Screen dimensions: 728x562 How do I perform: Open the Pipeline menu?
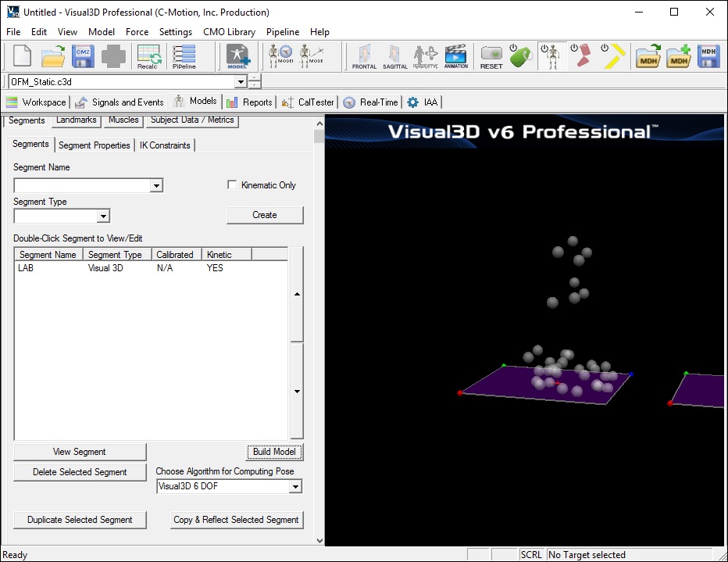tap(283, 32)
